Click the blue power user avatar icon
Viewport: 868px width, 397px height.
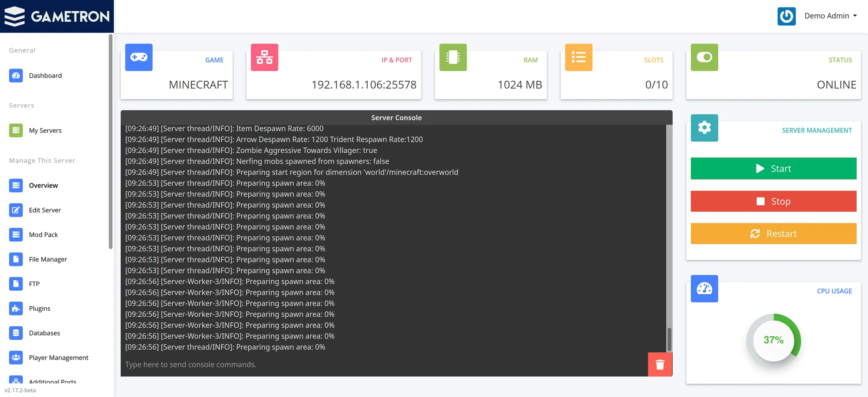tap(786, 16)
